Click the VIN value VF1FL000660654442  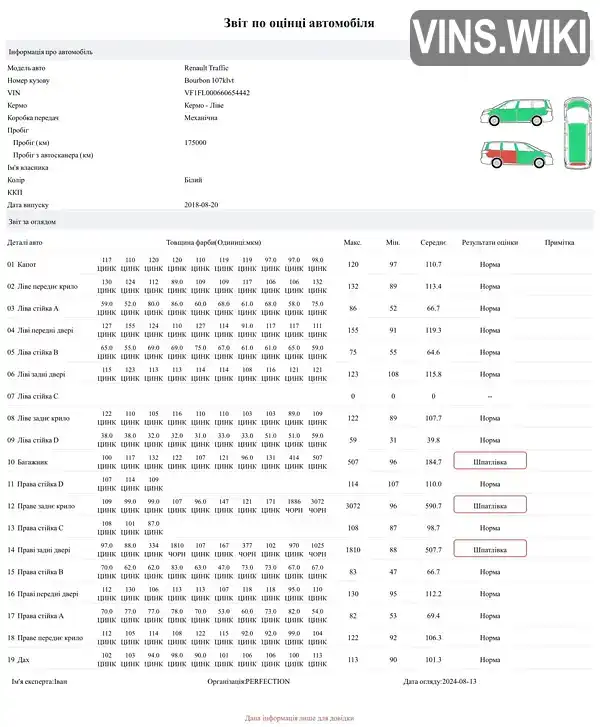[217, 93]
